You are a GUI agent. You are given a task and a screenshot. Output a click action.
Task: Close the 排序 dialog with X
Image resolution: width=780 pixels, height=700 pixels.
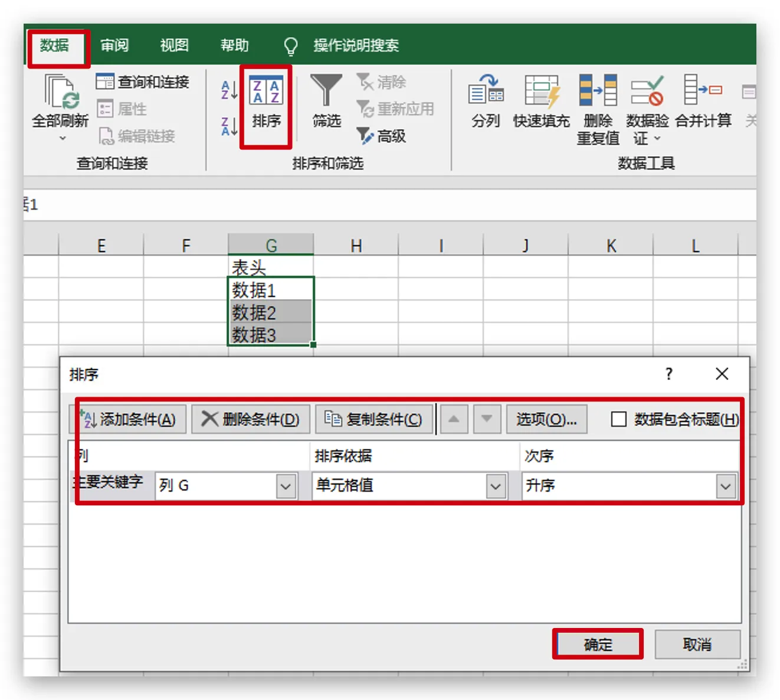(722, 374)
